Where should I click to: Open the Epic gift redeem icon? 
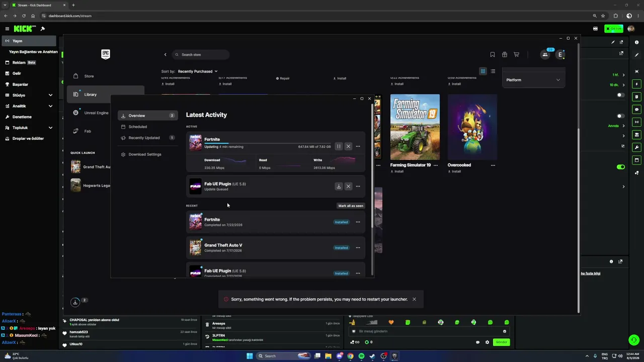(505, 54)
